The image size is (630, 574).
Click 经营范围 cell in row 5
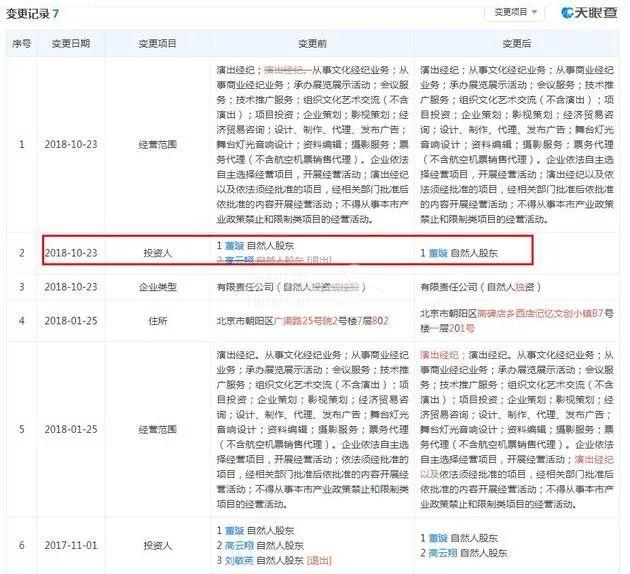click(x=158, y=429)
